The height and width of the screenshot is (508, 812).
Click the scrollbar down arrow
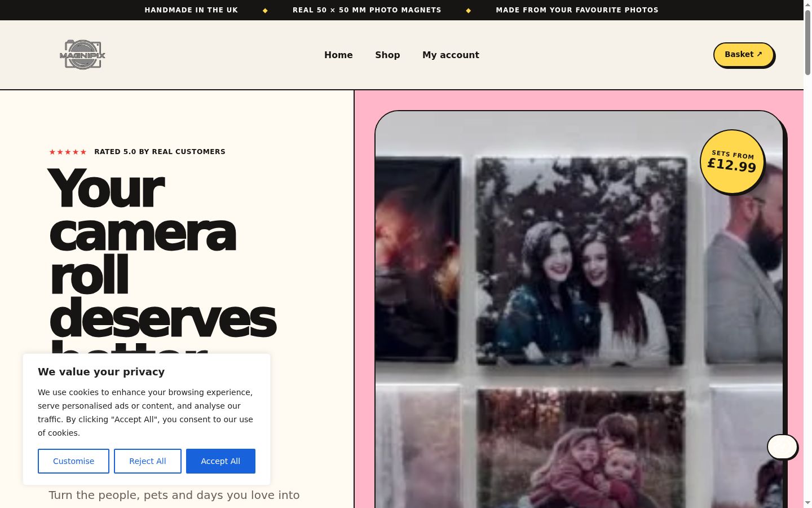pyautogui.click(x=807, y=503)
